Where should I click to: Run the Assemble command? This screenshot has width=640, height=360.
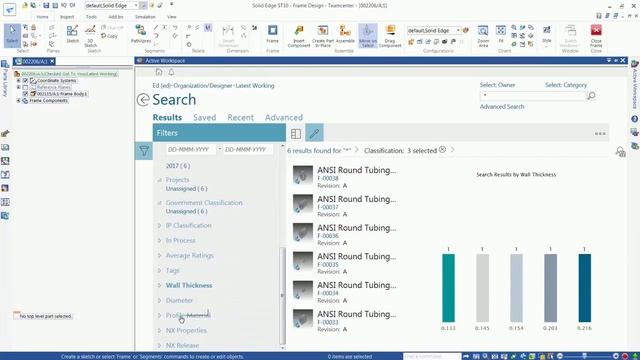coord(345,33)
